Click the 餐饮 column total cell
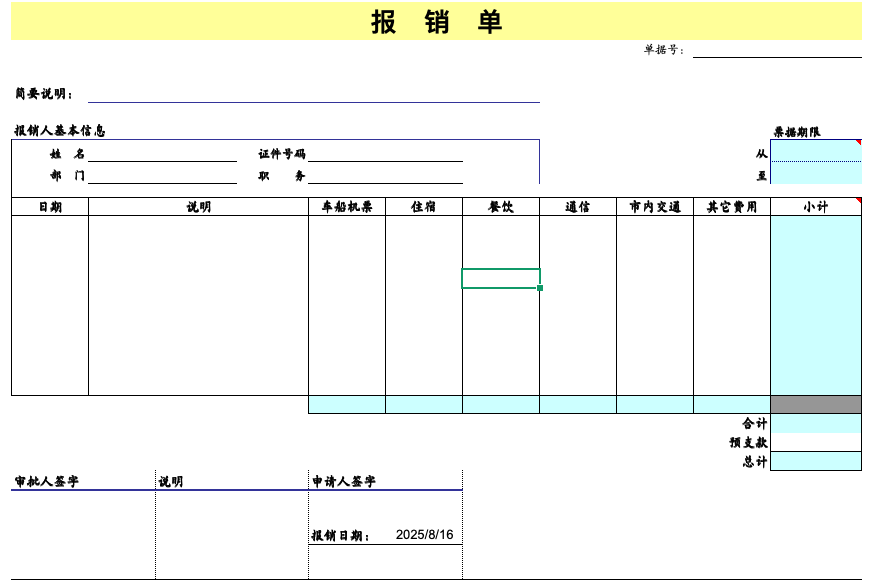Image resolution: width=869 pixels, height=580 pixels. tap(501, 404)
